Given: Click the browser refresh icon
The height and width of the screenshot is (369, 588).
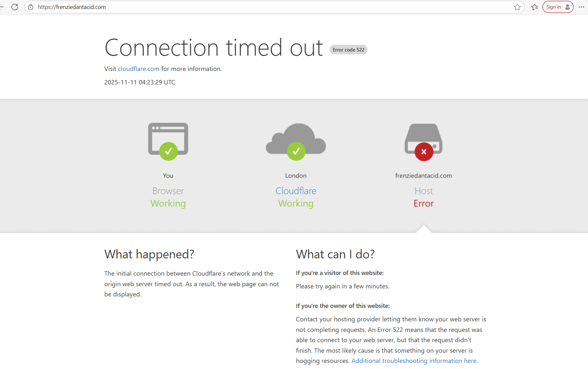Looking at the screenshot, I should coord(15,7).
